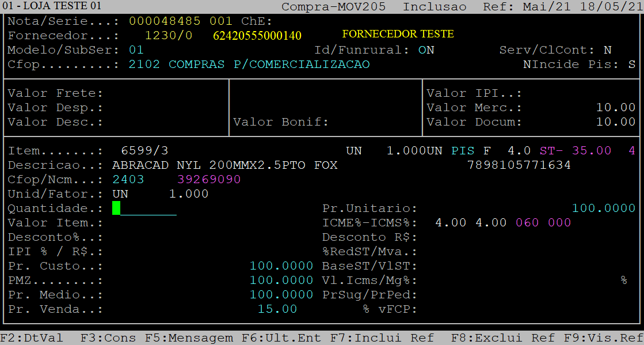
Task: Click the Quantidade input field
Action: click(144, 208)
